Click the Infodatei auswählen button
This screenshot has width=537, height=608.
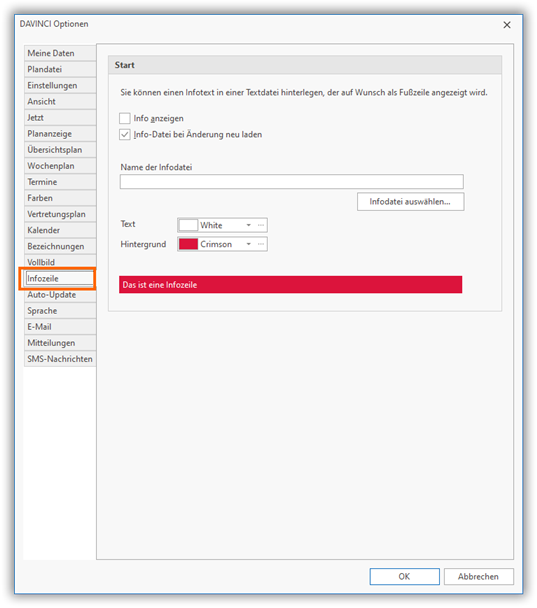[x=411, y=202]
